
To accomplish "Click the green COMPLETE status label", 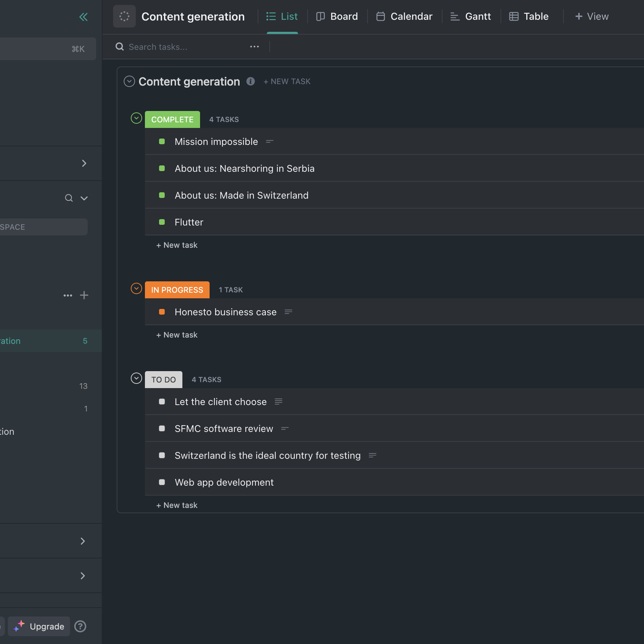I will tap(172, 119).
